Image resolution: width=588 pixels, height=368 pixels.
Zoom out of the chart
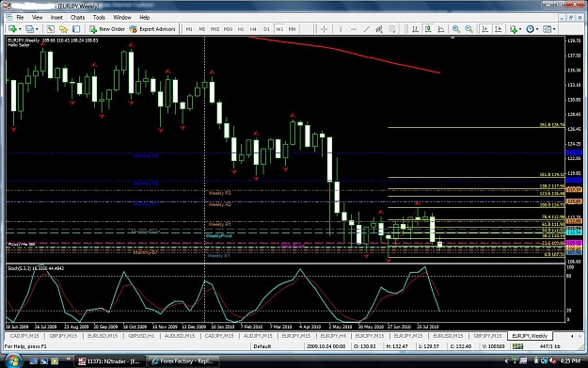tap(469, 29)
